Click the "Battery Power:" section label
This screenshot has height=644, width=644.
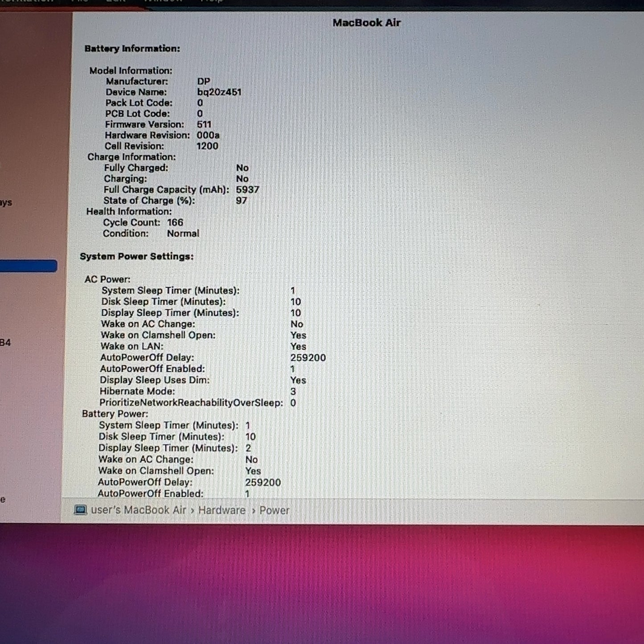(x=115, y=414)
